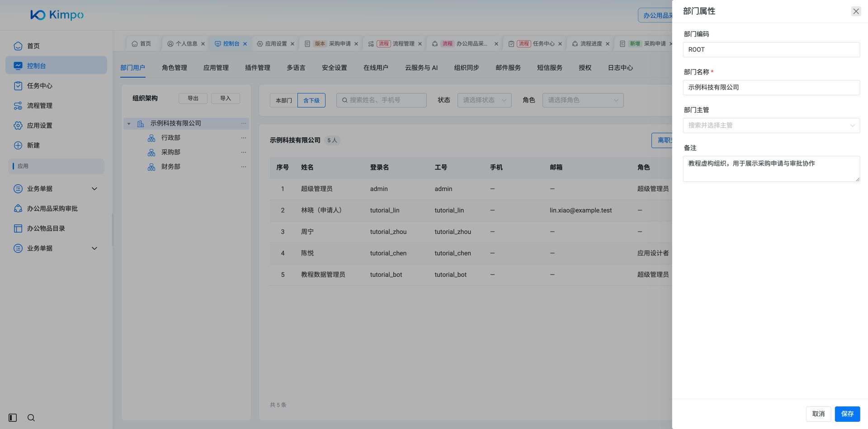The height and width of the screenshot is (429, 868).
Task: Switch to 在线用户 tab
Action: (x=376, y=68)
